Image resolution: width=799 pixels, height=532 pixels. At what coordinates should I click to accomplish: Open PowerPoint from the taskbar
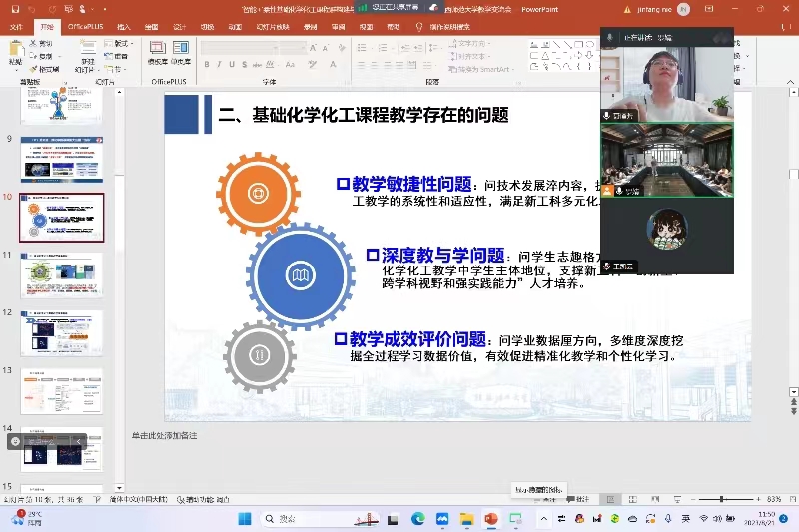[x=491, y=519]
